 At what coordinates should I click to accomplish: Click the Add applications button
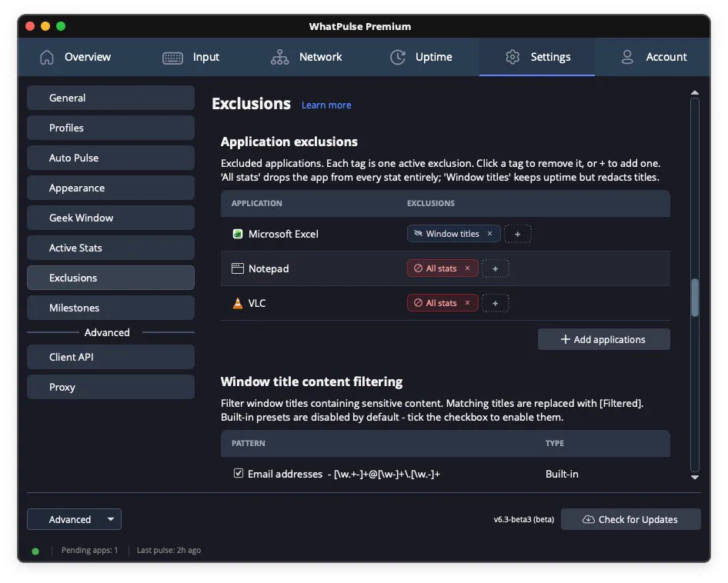coord(603,339)
